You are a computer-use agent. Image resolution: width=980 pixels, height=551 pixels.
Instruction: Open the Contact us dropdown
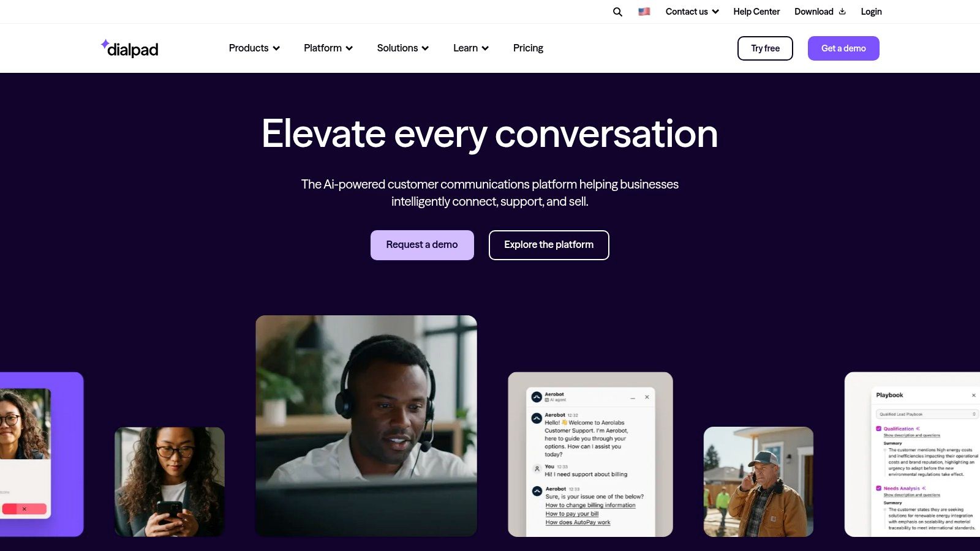692,12
